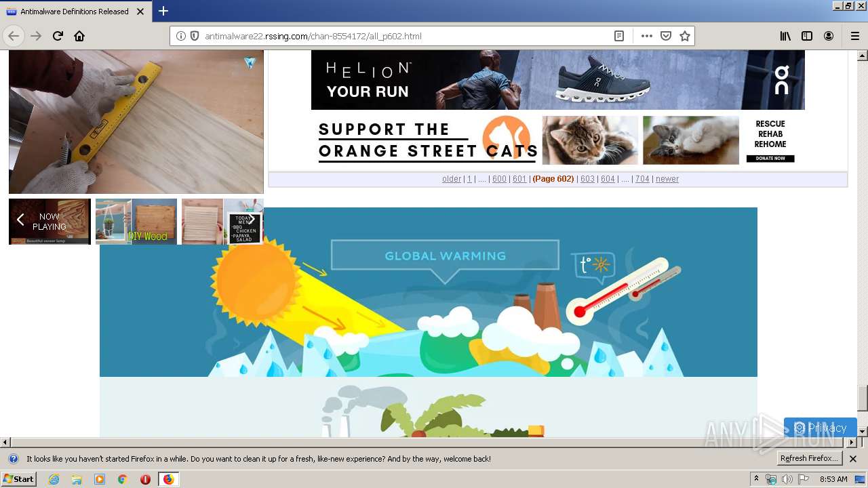The height and width of the screenshot is (488, 868).
Task: Select the Antimalware Definitions Released tab
Action: pos(75,12)
